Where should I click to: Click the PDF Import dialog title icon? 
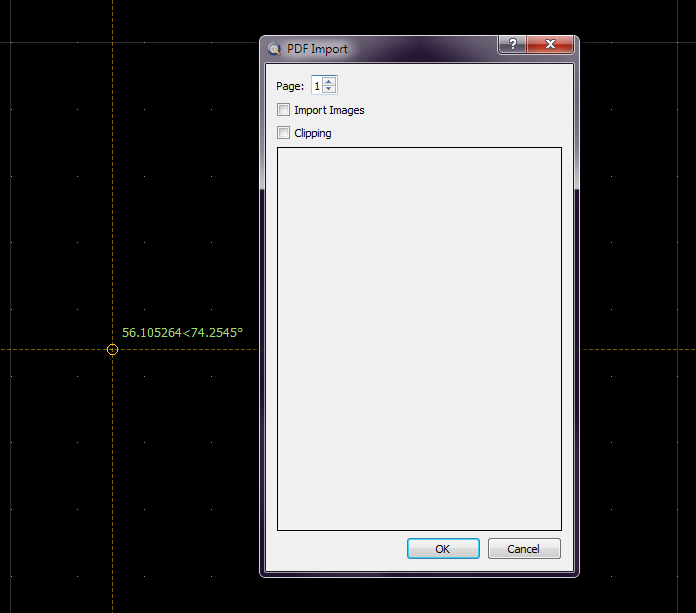coord(274,49)
